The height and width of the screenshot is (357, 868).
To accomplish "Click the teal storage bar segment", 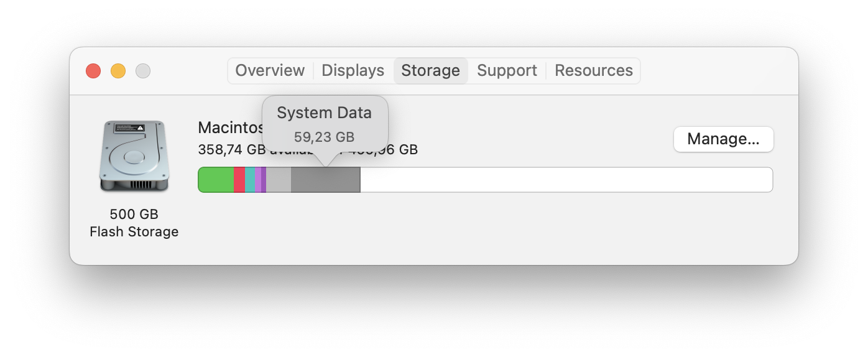I will [x=250, y=180].
